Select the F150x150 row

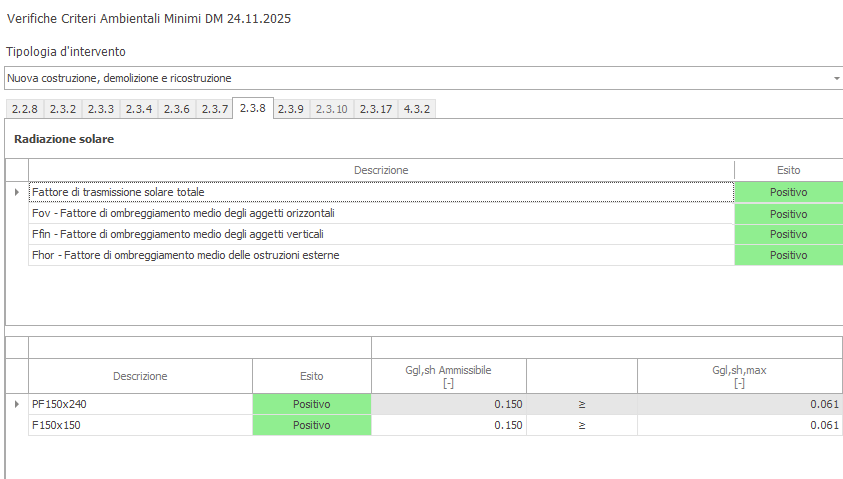pos(140,425)
